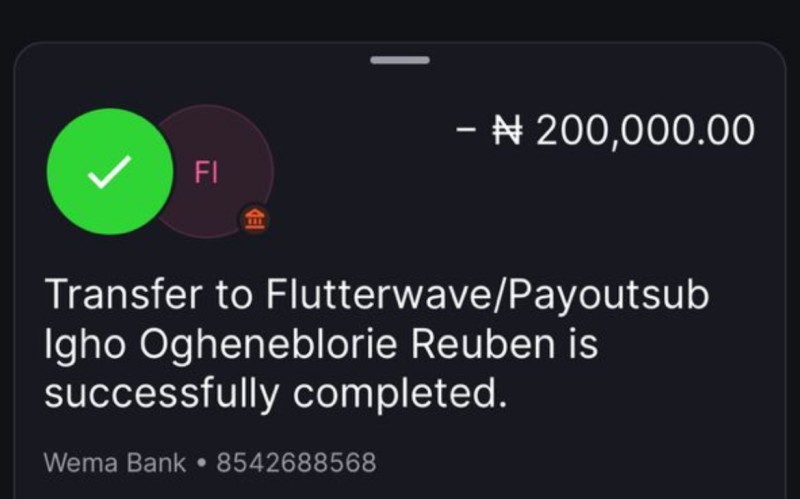Select the Wema Bank label

pyautogui.click(x=115, y=463)
